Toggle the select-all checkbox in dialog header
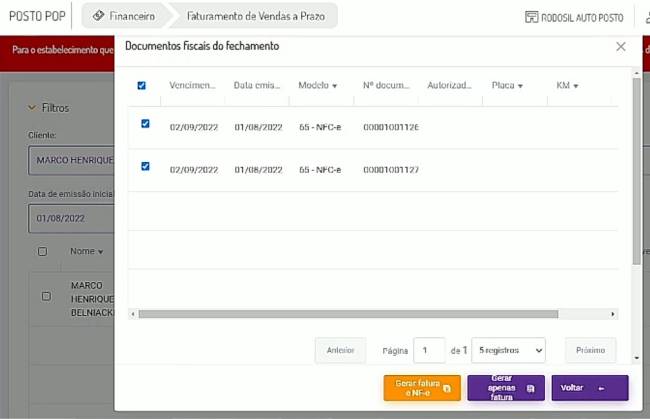650x419 pixels. click(x=142, y=86)
